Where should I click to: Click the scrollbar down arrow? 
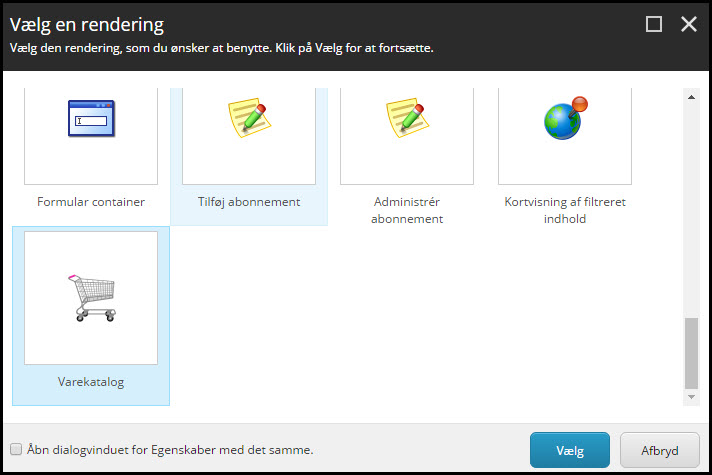click(x=691, y=397)
